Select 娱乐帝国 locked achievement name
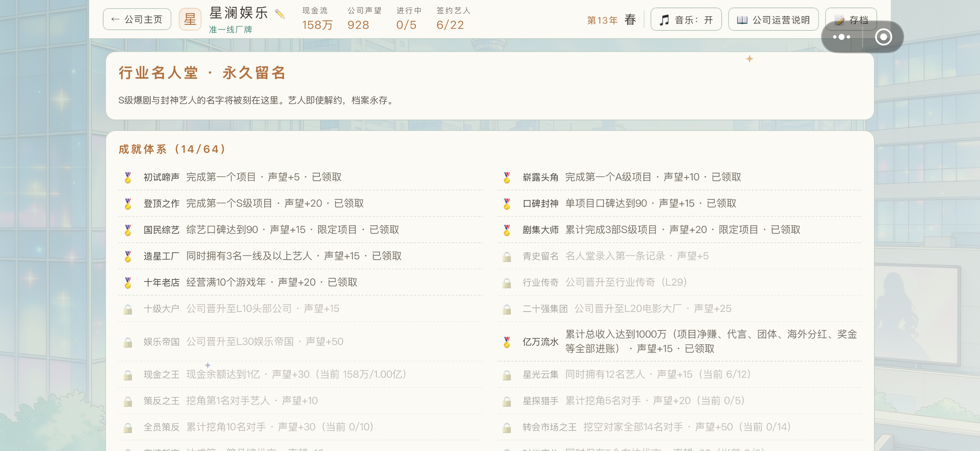This screenshot has height=451, width=980. point(161,341)
